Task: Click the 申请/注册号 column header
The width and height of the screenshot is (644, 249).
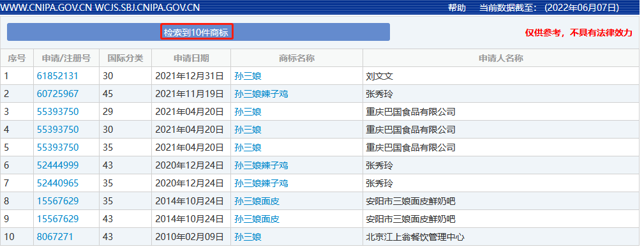Action: pyautogui.click(x=66, y=58)
